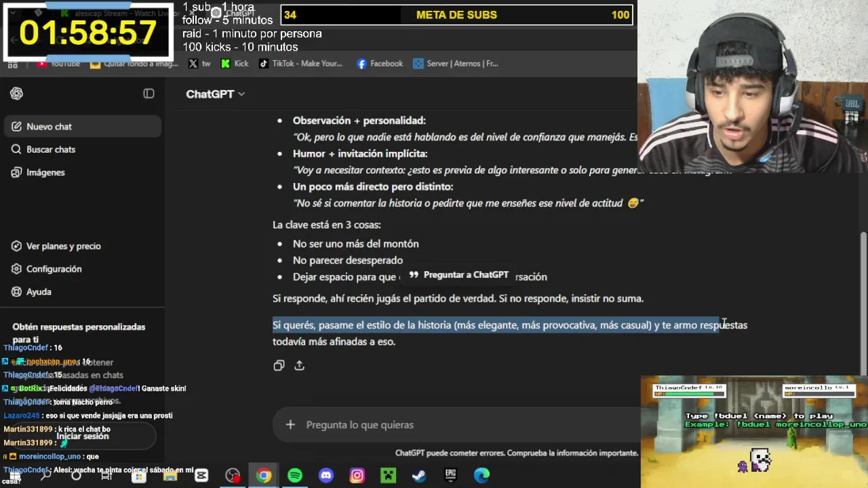Click the gear icon beside Configuración
The width and height of the screenshot is (868, 488).
pyautogui.click(x=16, y=269)
